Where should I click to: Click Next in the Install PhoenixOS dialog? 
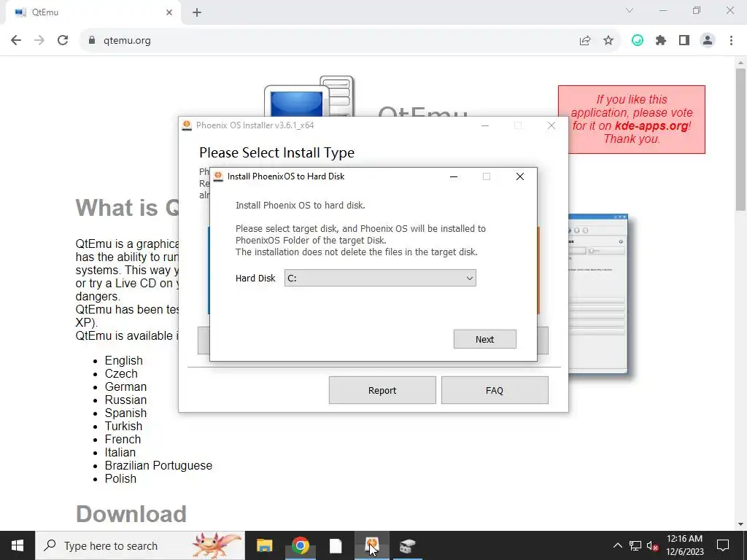(x=484, y=339)
